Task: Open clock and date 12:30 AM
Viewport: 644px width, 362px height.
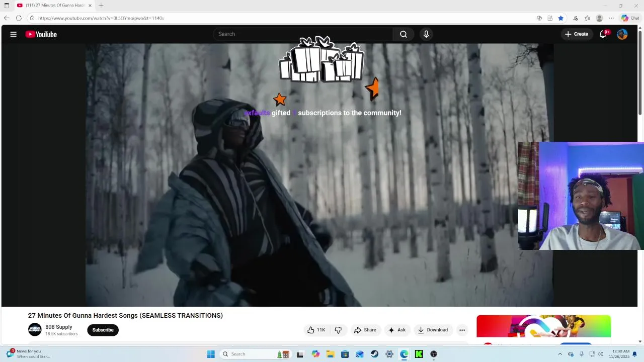Action: coord(619,354)
